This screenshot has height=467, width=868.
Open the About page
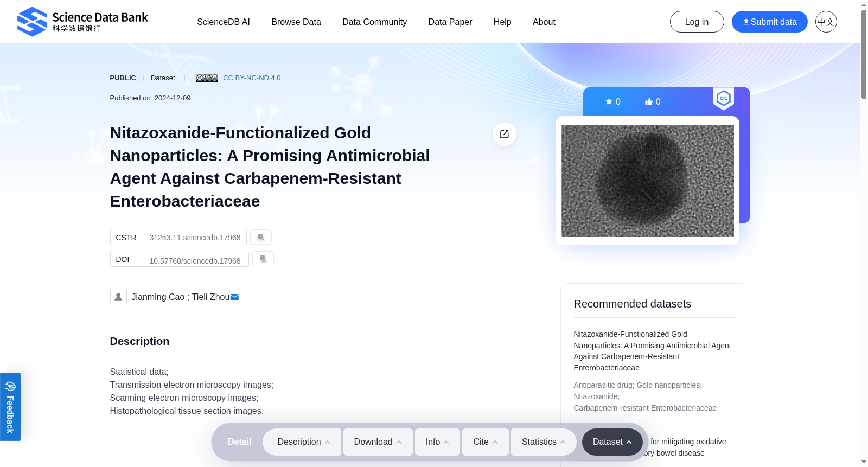[x=544, y=22]
